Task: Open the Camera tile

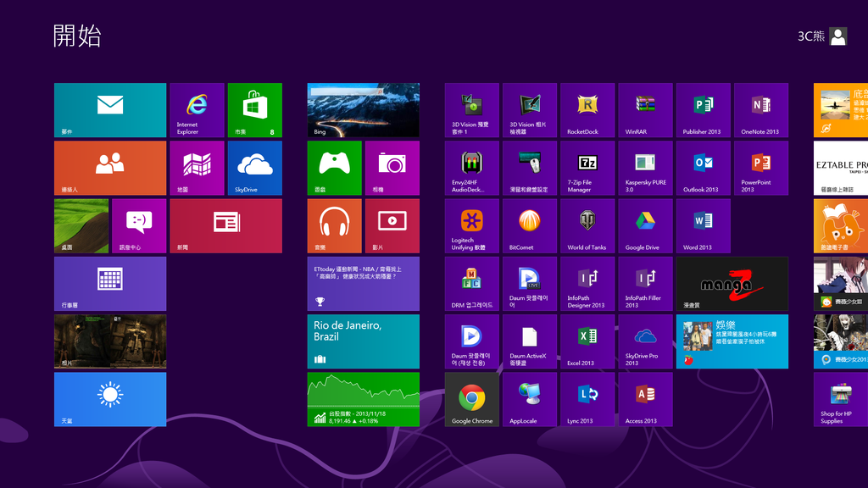Action: tap(392, 169)
